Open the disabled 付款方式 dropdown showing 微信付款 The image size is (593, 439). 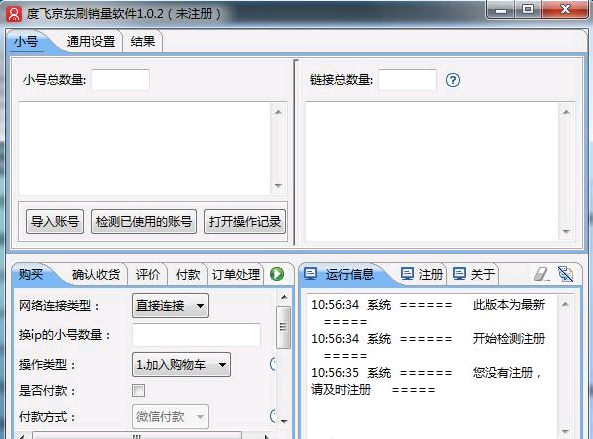click(170, 417)
